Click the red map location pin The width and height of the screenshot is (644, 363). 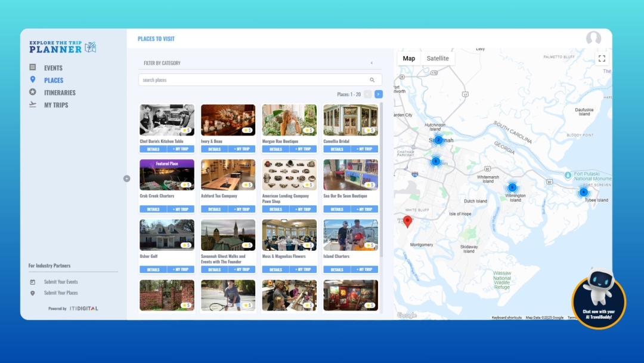(407, 222)
